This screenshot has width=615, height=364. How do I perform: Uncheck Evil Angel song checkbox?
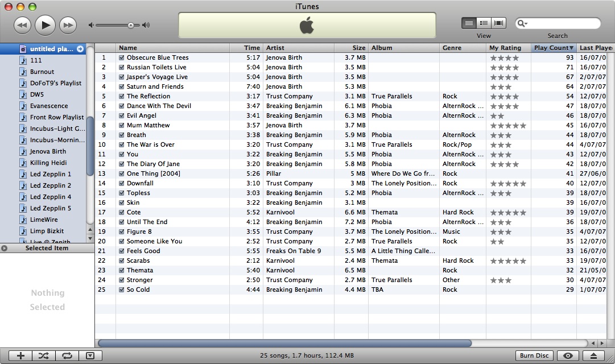pyautogui.click(x=122, y=115)
